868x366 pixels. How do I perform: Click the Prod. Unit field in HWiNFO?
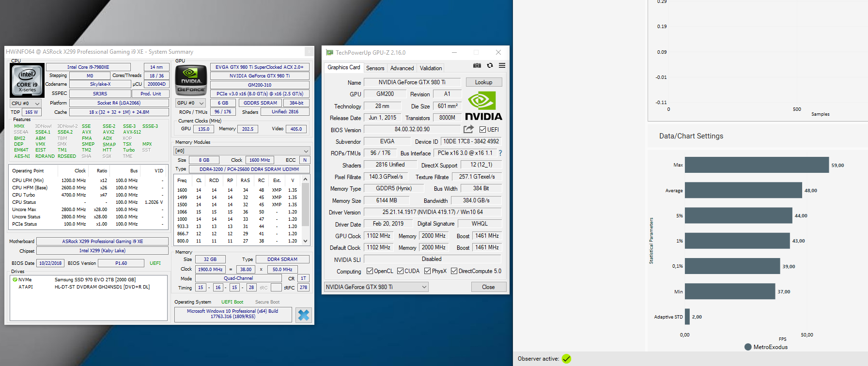[151, 94]
